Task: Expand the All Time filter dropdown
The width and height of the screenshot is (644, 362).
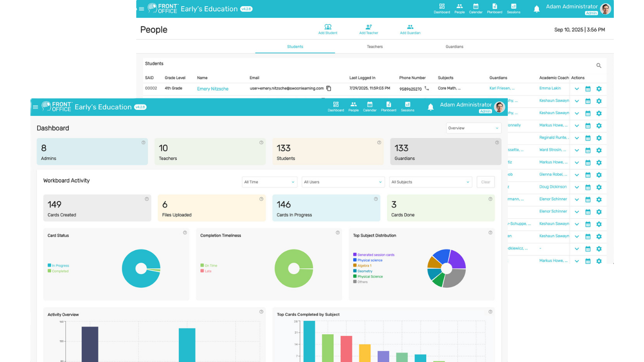Action: click(270, 182)
